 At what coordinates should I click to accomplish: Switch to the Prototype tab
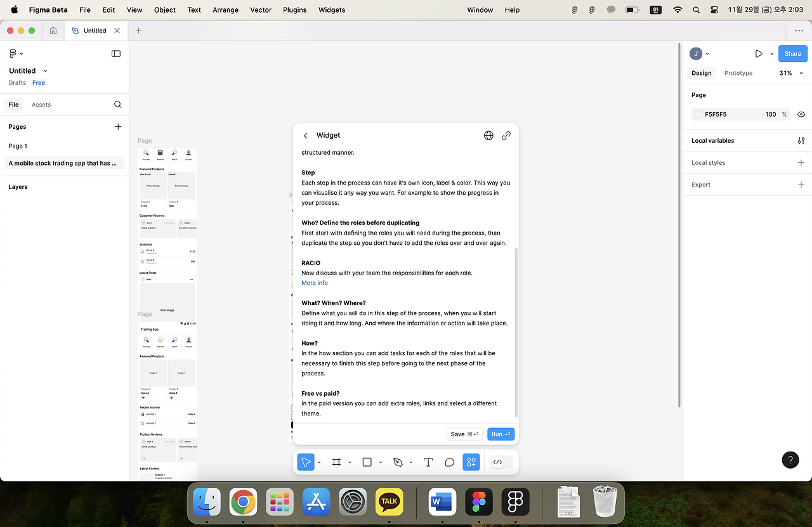coord(738,73)
